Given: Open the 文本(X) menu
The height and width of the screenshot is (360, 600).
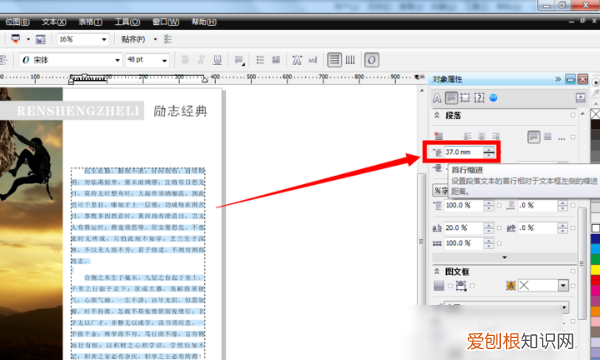Looking at the screenshot, I should (54, 22).
